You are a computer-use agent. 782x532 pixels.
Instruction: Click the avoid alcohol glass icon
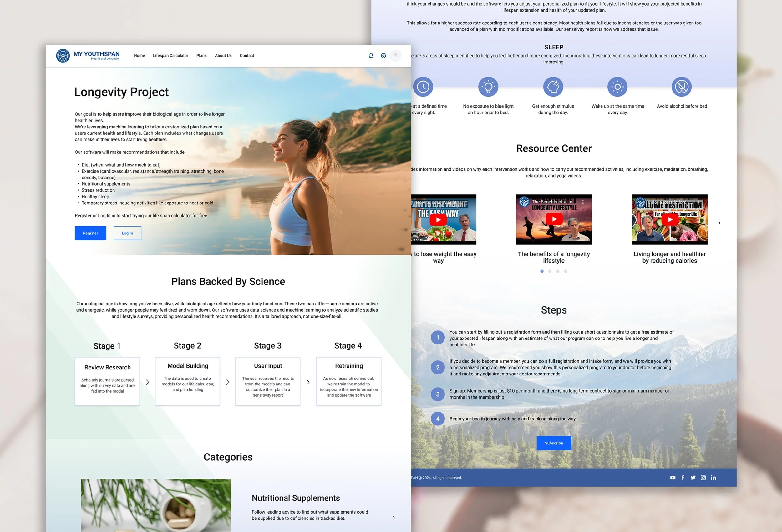[681, 87]
